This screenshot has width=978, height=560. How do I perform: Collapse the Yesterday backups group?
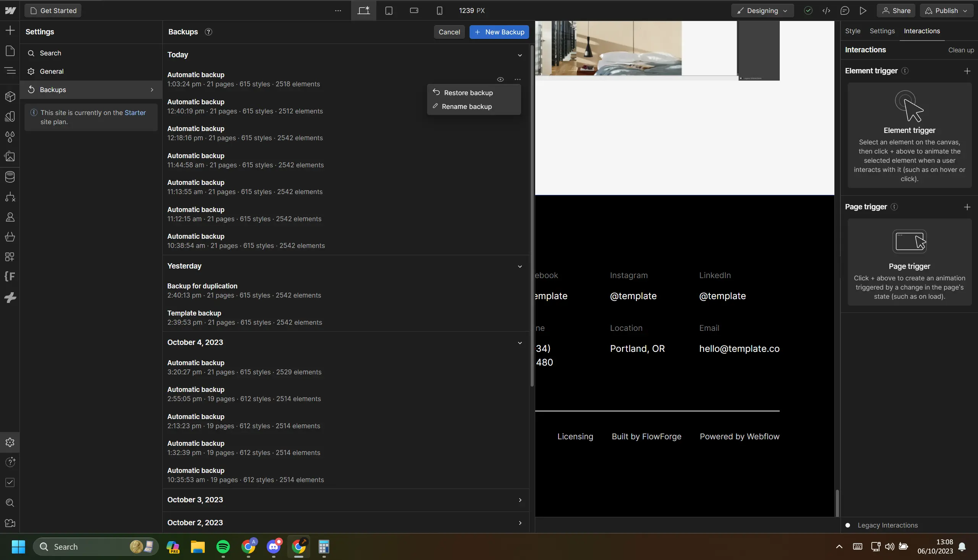click(520, 266)
